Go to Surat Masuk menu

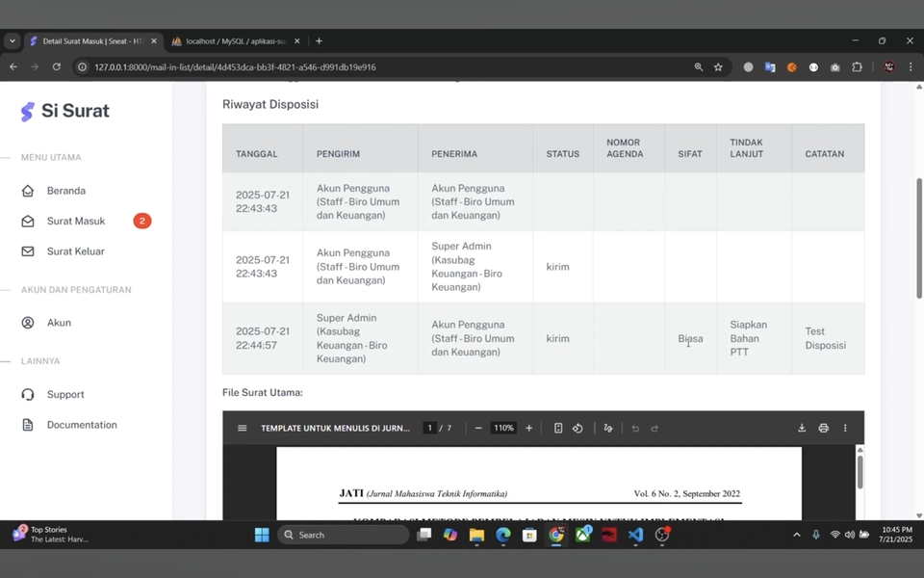pyautogui.click(x=75, y=221)
